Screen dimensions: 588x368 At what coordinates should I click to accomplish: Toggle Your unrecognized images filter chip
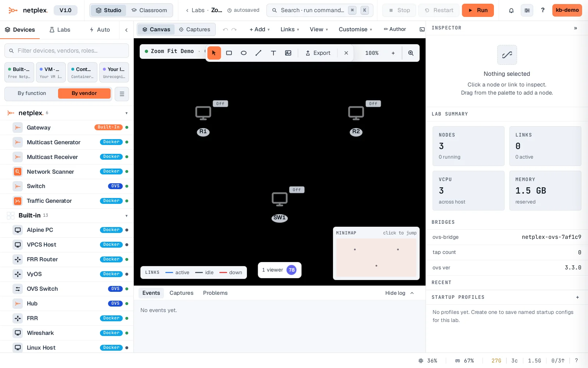click(x=114, y=72)
